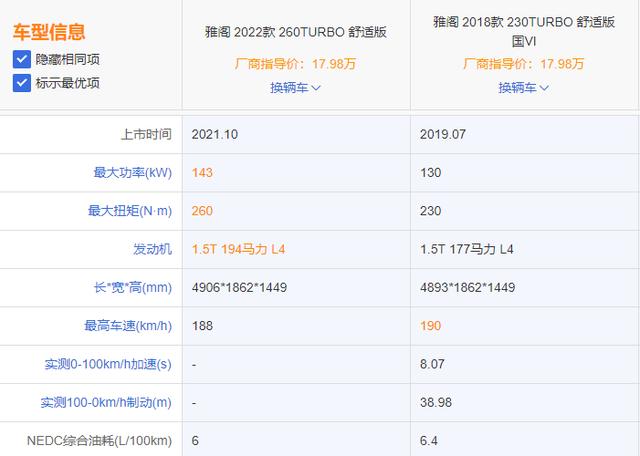Image resolution: width=640 pixels, height=456 pixels.
Task: Click the highlighted 190 top speed value
Action: pyautogui.click(x=431, y=326)
